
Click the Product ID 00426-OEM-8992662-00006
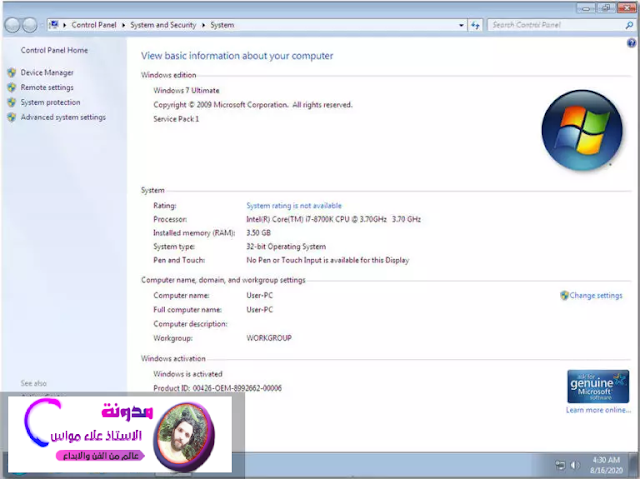point(217,388)
